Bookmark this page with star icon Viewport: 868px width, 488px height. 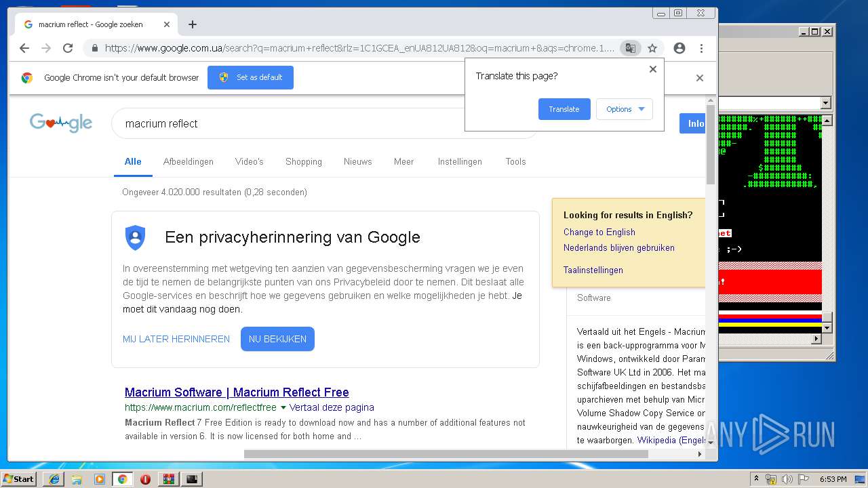point(652,48)
